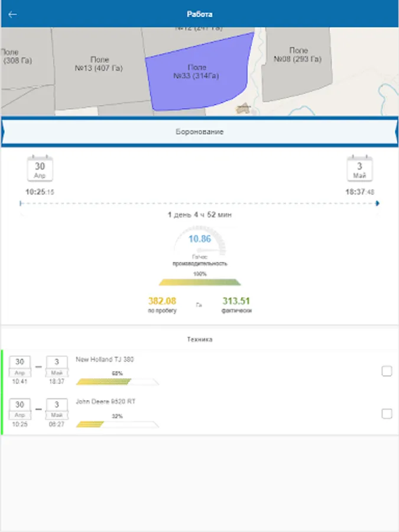Click the productivity gauge 10.86
Viewport: 399px width, 532px height.
[x=200, y=241]
